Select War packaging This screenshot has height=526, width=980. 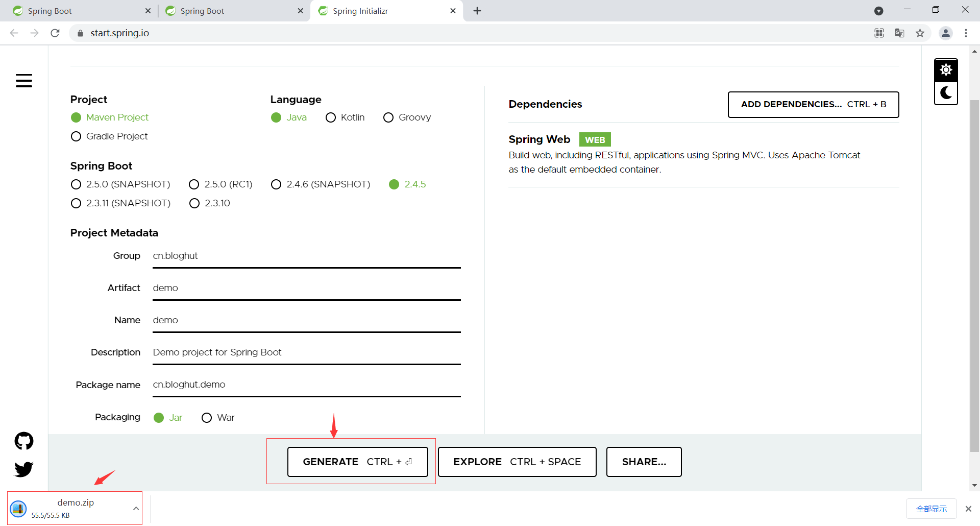[218, 418]
